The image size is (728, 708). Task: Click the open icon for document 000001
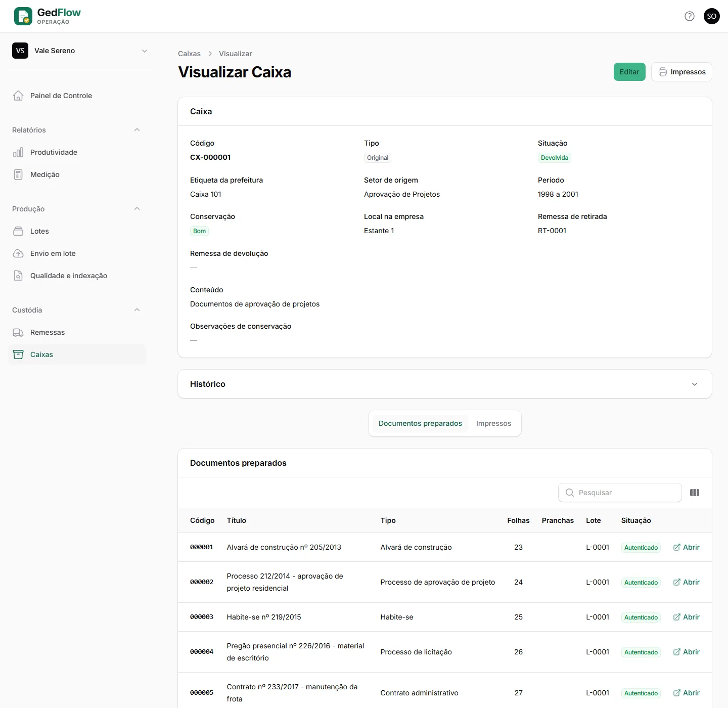coord(677,547)
